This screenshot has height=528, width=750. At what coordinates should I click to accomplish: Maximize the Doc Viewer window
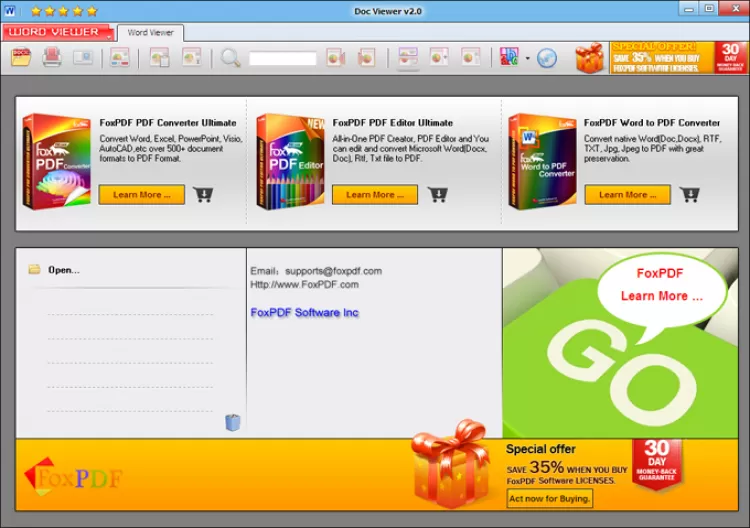click(x=709, y=9)
